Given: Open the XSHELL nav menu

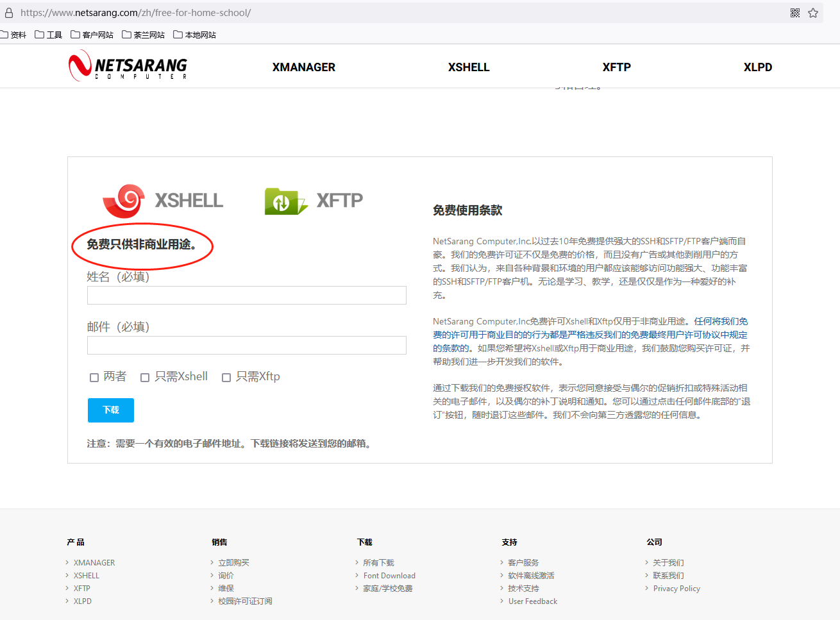Looking at the screenshot, I should pos(469,67).
